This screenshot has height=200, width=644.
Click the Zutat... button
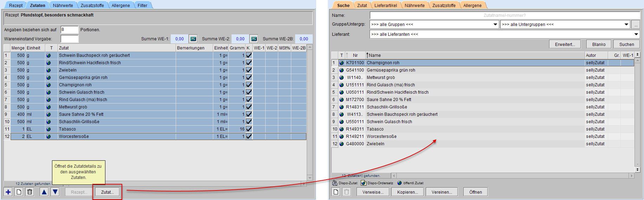pos(107,192)
